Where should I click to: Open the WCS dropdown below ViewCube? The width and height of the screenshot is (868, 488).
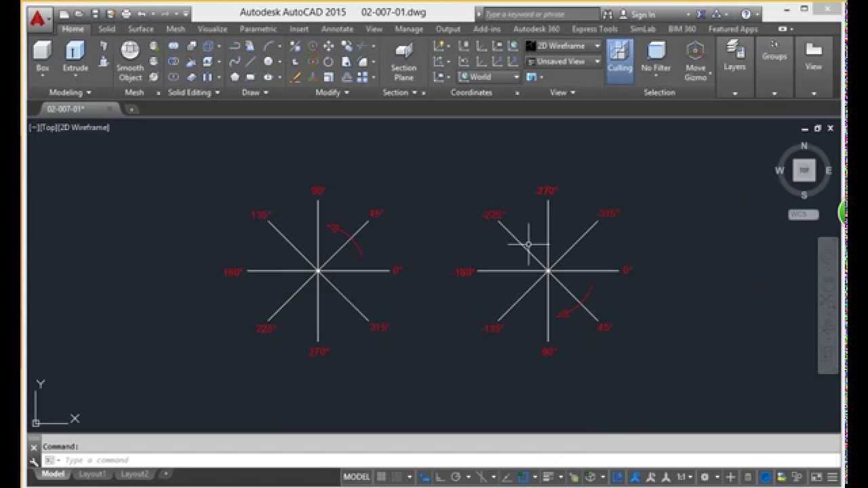[x=804, y=214]
